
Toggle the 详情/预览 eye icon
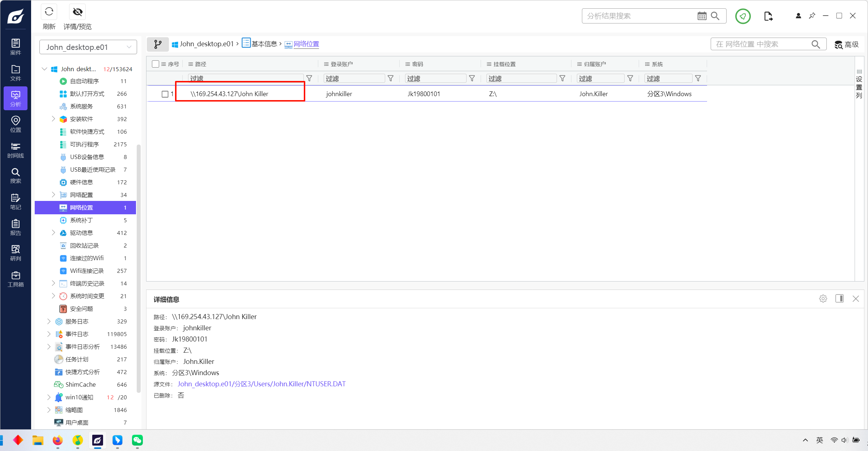tap(77, 12)
